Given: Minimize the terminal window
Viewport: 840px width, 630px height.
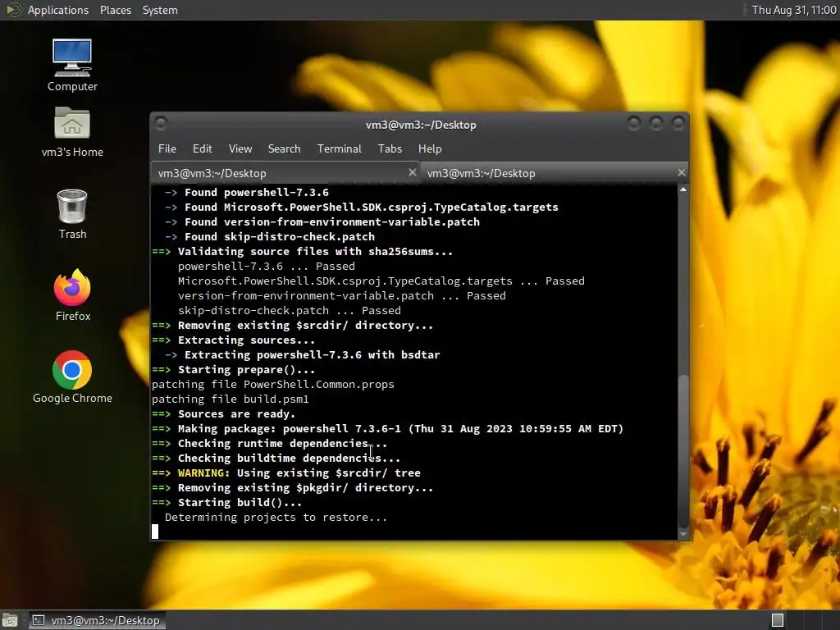Looking at the screenshot, I should pos(634,124).
